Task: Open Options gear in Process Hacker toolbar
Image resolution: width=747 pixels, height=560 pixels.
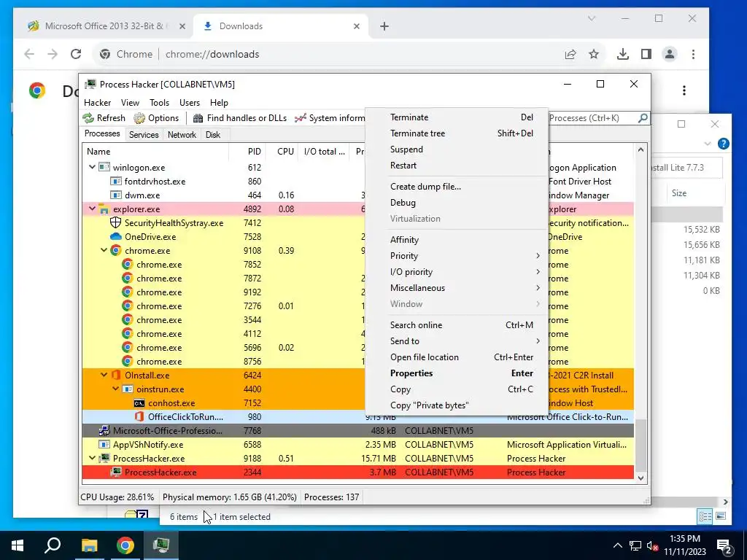Action: pyautogui.click(x=139, y=118)
